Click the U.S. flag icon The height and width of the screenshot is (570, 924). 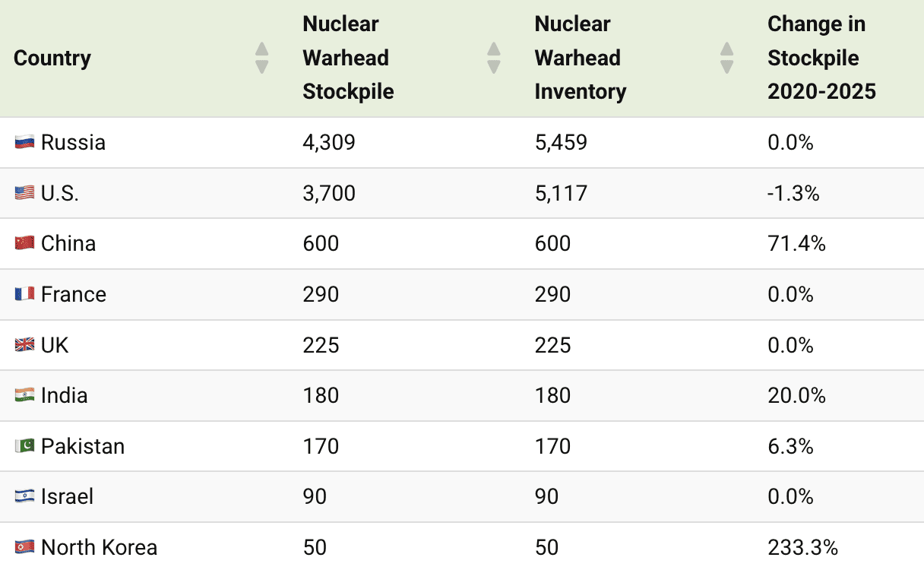24,193
